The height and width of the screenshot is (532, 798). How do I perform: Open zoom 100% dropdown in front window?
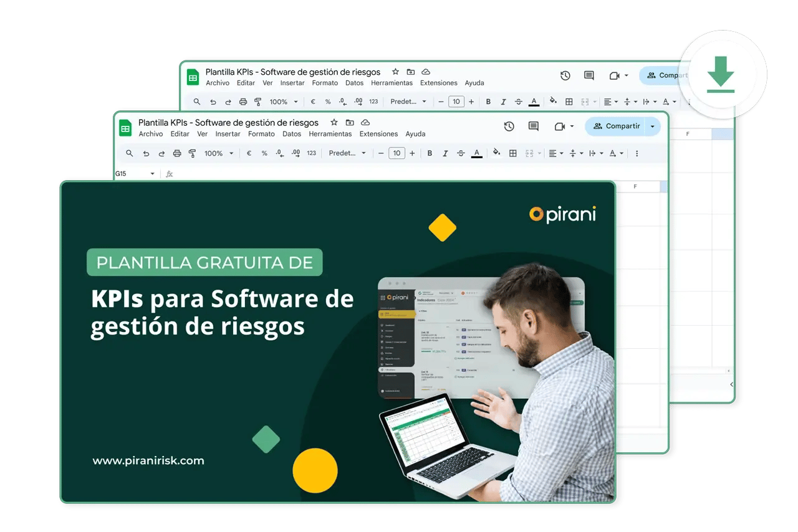(219, 153)
